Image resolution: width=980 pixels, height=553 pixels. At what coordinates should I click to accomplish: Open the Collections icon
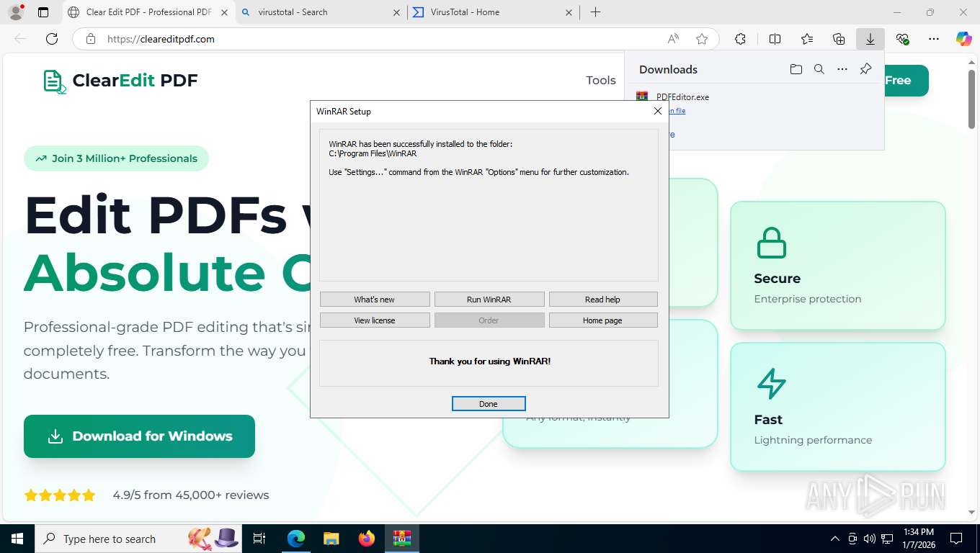point(839,39)
